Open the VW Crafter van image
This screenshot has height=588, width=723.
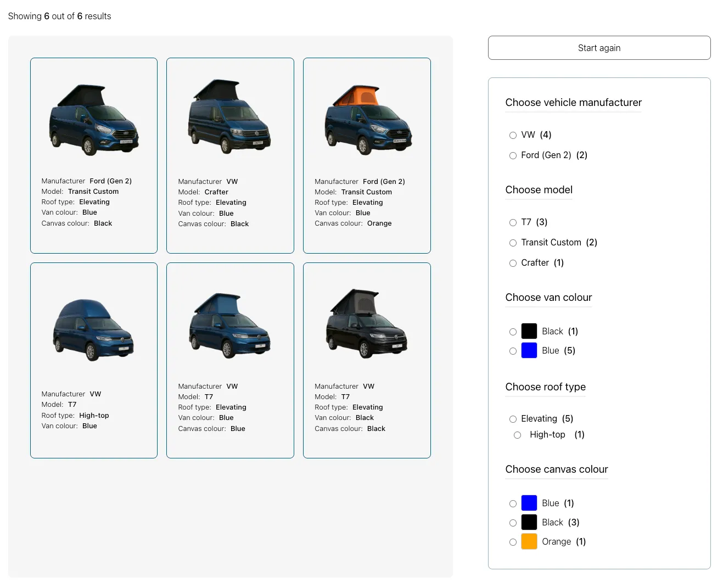(229, 116)
